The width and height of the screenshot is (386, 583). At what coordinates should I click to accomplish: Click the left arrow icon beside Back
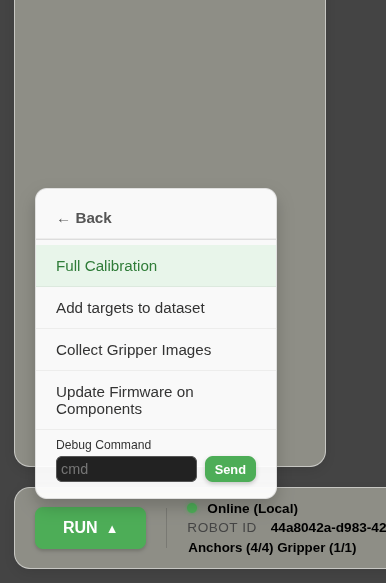pos(63,220)
